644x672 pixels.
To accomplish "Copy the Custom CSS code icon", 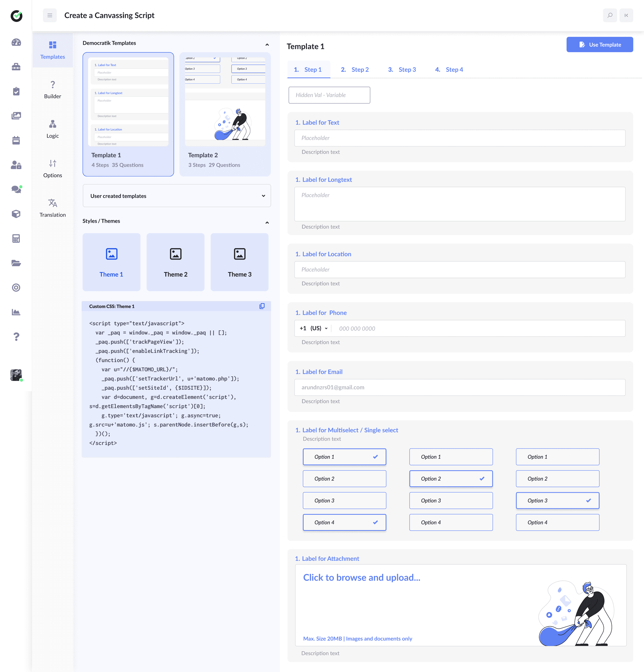I will tap(262, 306).
